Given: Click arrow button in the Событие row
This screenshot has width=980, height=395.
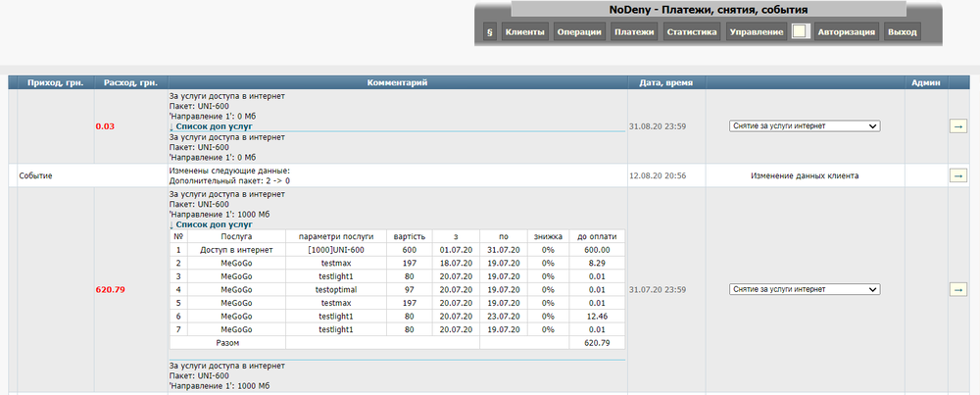Looking at the screenshot, I should (956, 175).
